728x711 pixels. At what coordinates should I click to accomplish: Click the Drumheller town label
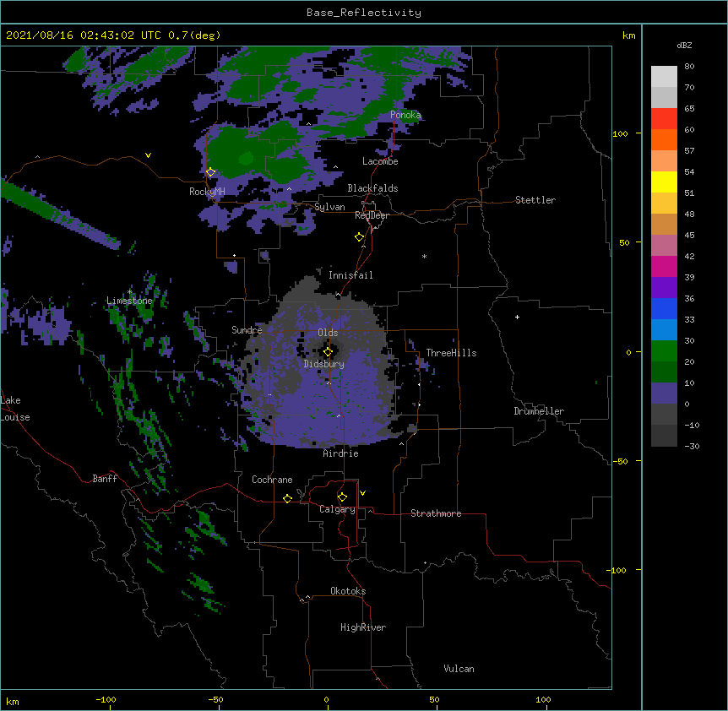539,411
